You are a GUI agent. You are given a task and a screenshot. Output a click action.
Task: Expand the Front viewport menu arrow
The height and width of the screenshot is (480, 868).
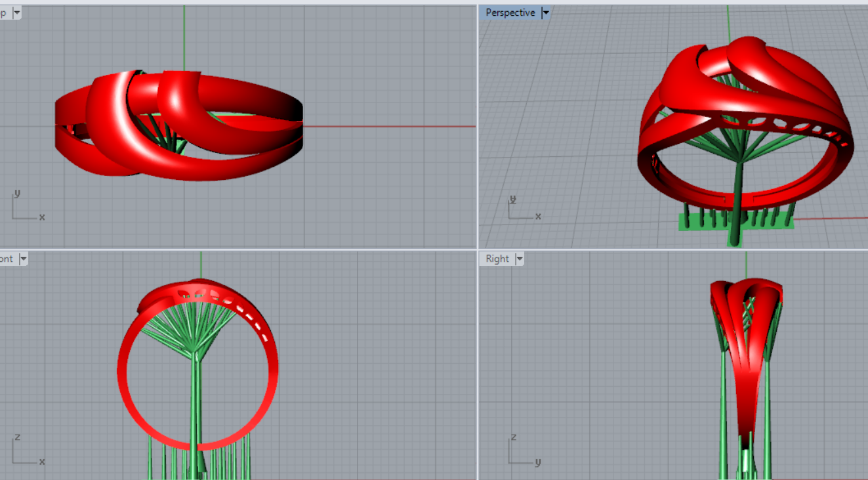point(24,259)
